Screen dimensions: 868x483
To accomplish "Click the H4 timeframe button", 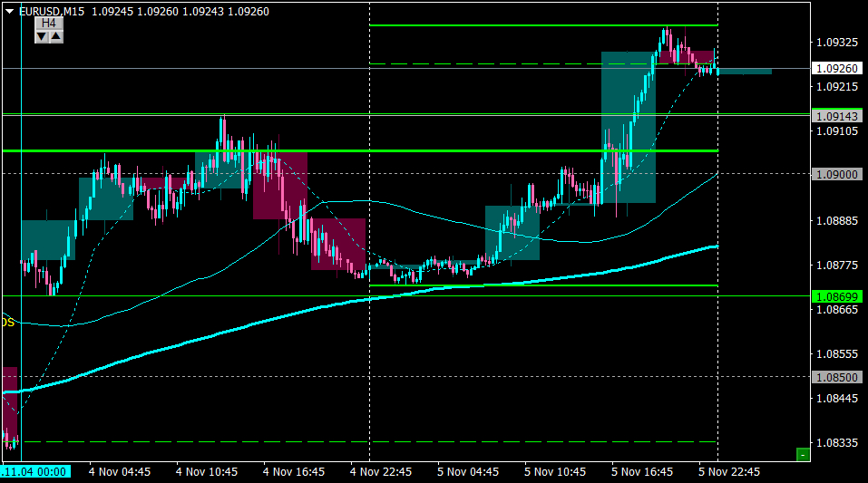I will [x=49, y=23].
